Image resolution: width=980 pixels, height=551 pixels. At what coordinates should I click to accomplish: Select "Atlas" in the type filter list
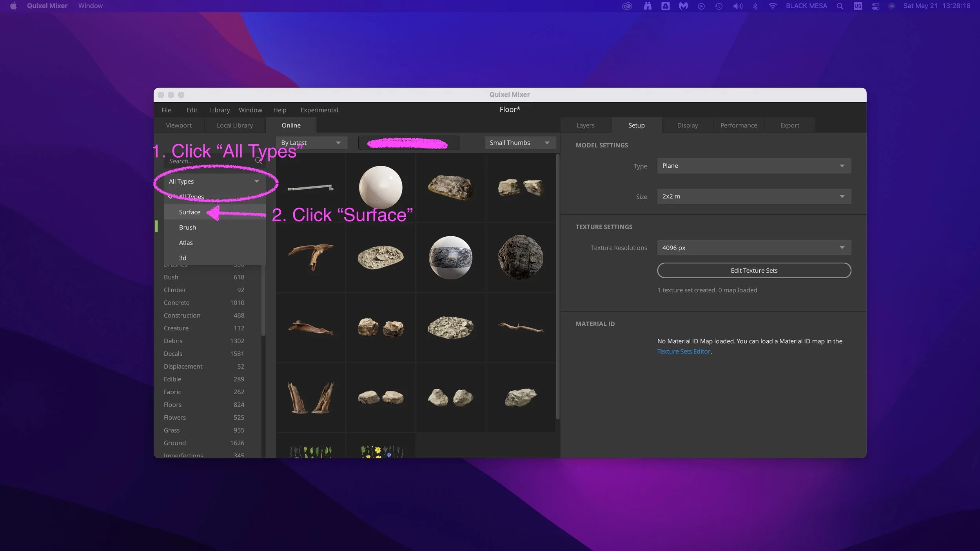(x=186, y=243)
